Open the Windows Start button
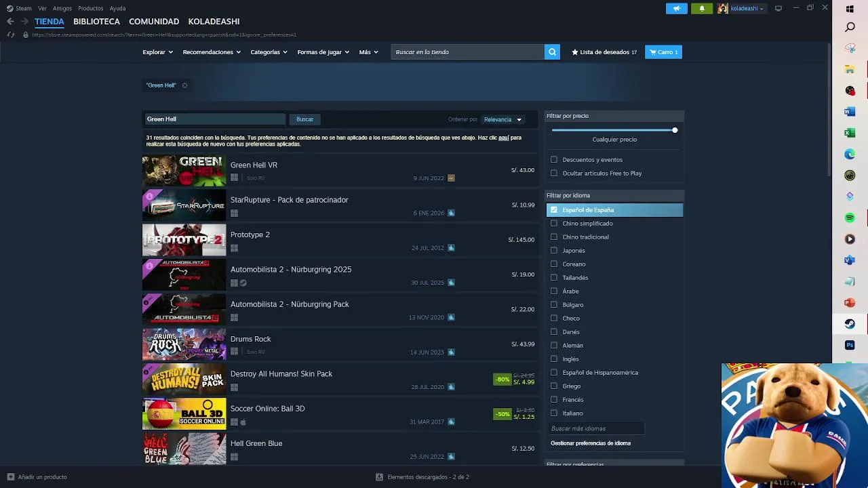The width and height of the screenshot is (868, 488). click(850, 9)
